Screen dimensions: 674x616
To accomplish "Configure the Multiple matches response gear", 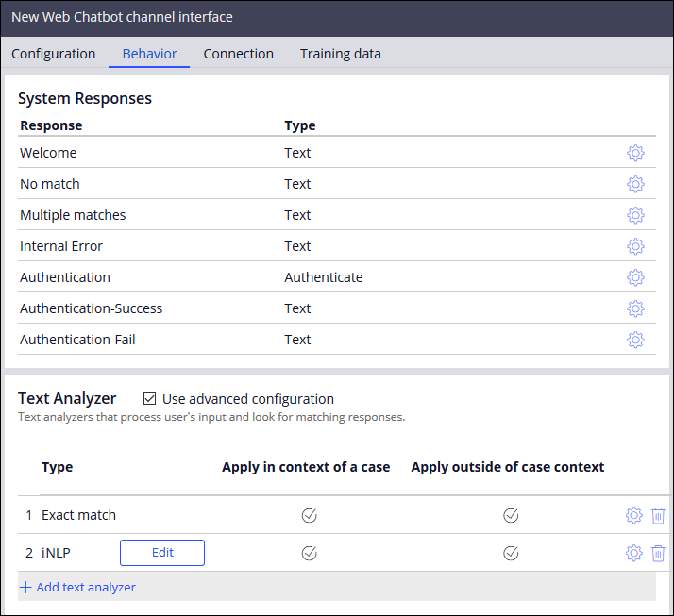I will (635, 215).
